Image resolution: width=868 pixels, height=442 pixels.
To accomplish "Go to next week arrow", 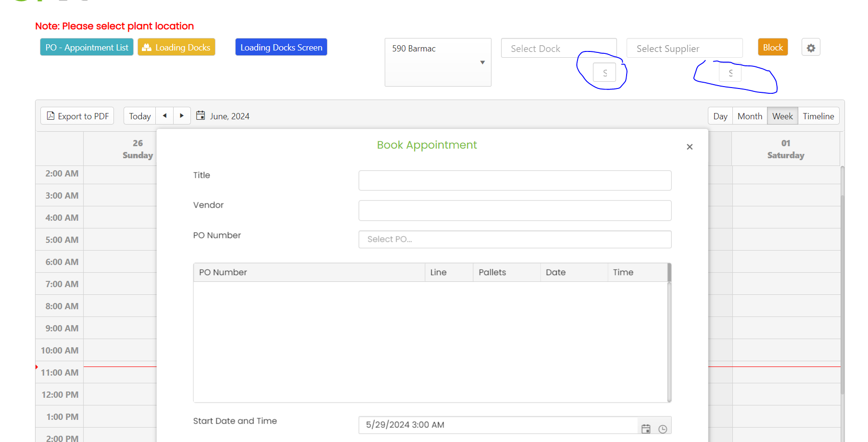I will pos(182,116).
